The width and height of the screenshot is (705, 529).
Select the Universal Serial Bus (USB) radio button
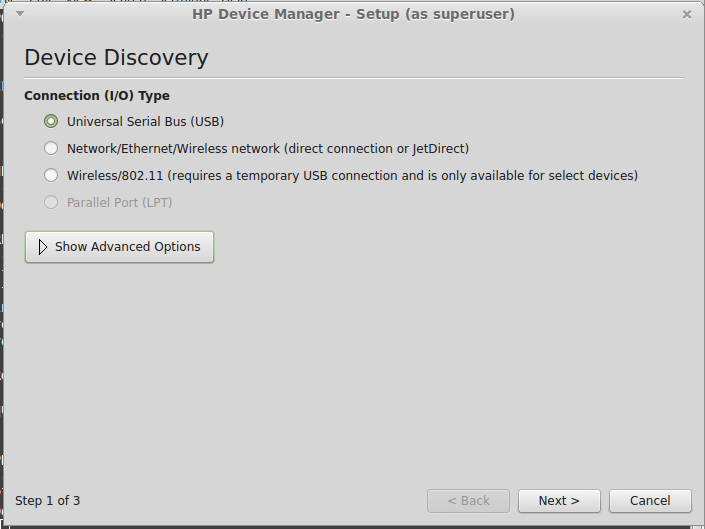click(x=51, y=121)
